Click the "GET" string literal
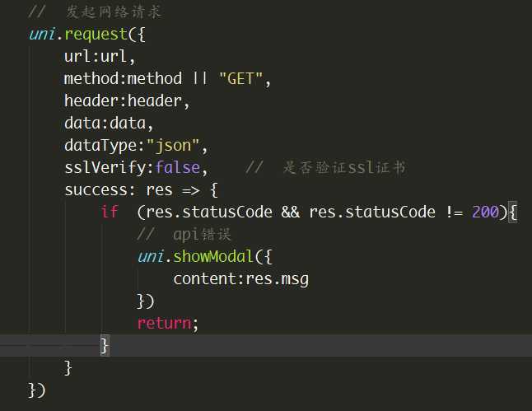The width and height of the screenshot is (532, 411). pos(240,79)
